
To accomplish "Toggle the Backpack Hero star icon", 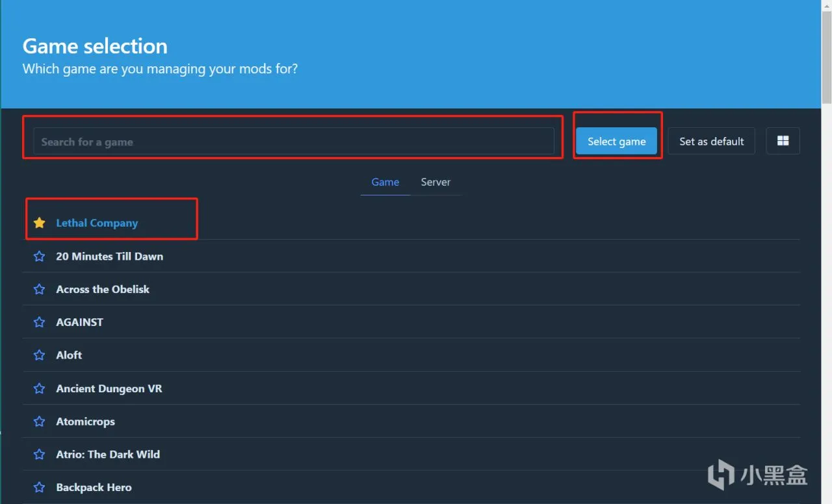I will (40, 487).
